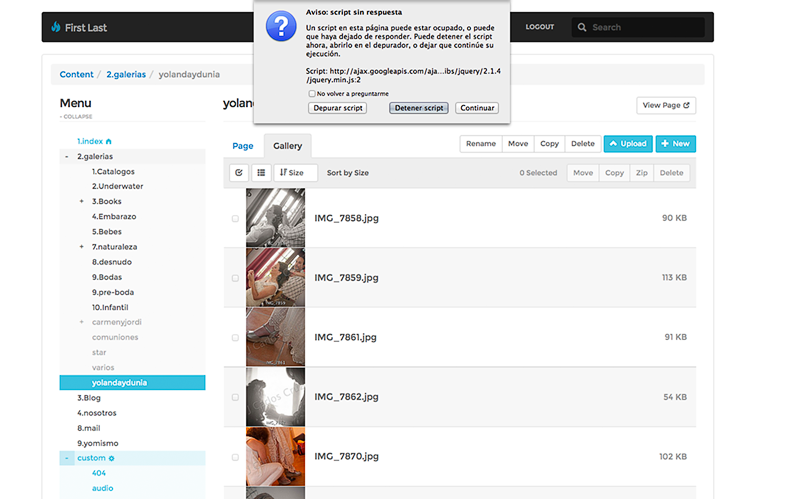Click gallery toolbar Move button
The height and width of the screenshot is (499, 800).
tap(583, 173)
